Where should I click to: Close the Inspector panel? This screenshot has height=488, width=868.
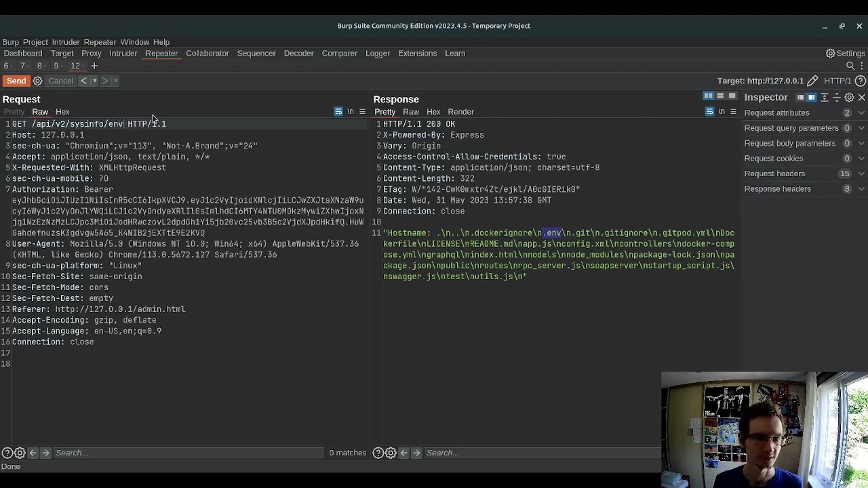862,98
